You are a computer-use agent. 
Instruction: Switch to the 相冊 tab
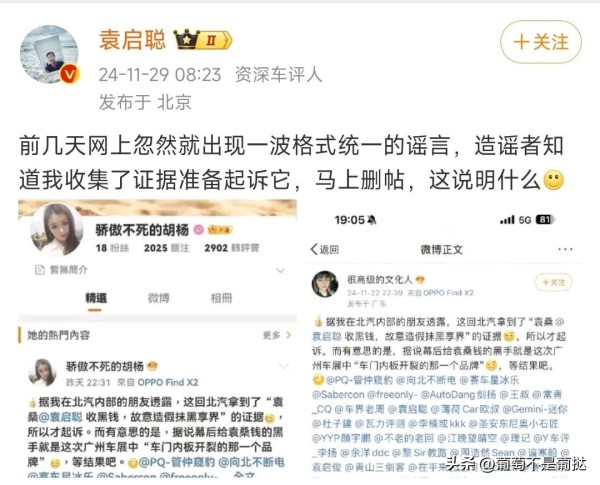tap(222, 298)
